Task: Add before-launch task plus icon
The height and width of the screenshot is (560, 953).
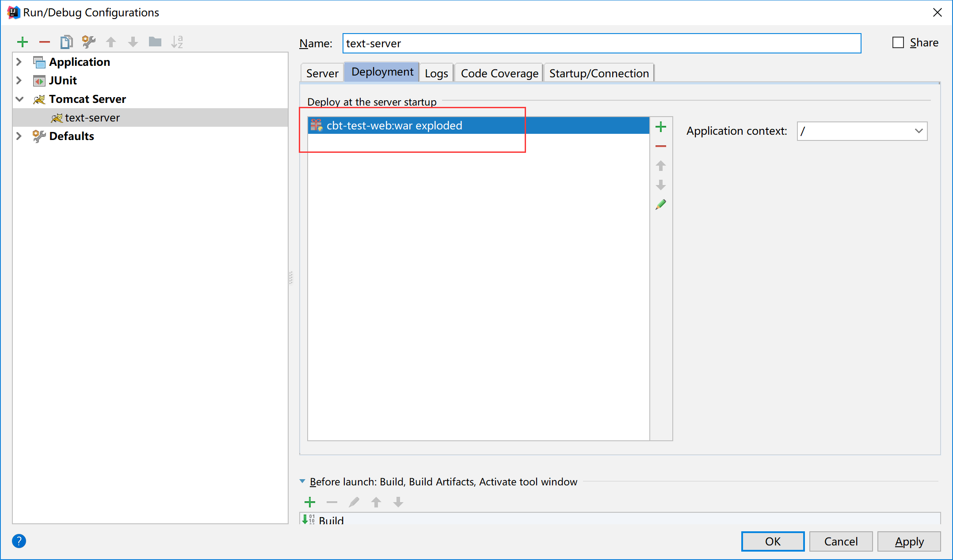Action: 310,502
